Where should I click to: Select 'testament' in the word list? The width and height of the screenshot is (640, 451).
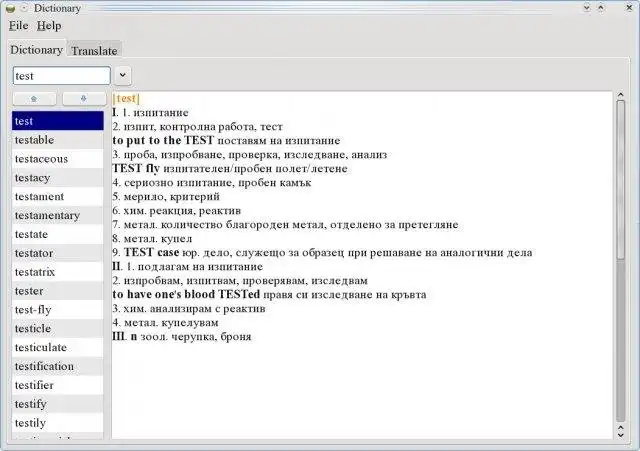[58, 196]
